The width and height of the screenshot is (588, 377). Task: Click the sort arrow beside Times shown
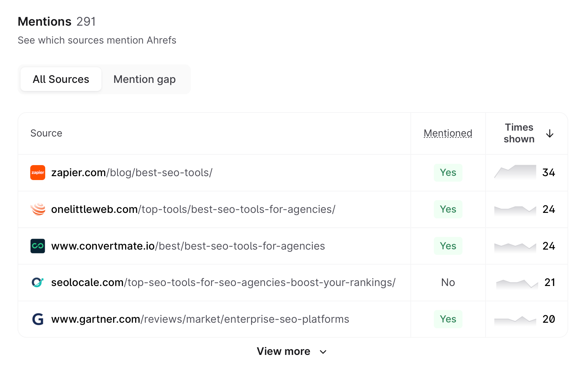[x=550, y=134]
